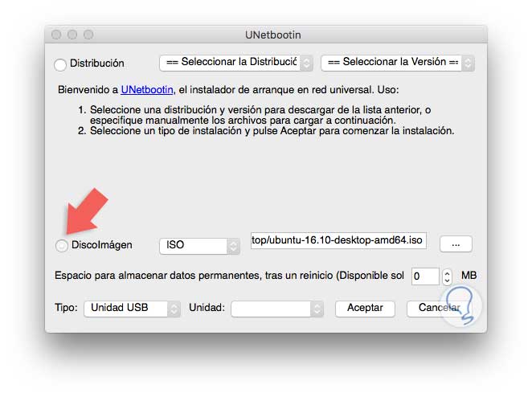Viewport: 532px width, 397px height.
Task: Select the Distribución radio button
Action: (60, 64)
